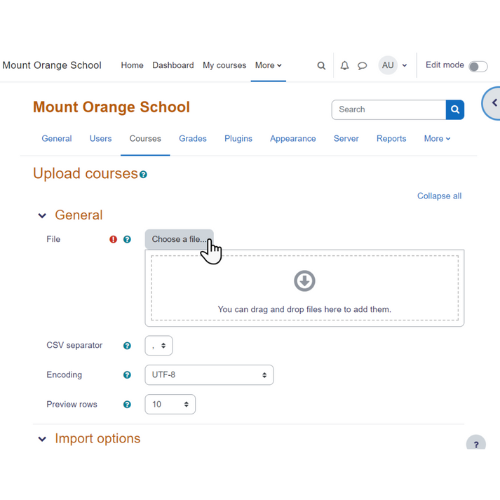Open the UTF-8 Encoding dropdown
This screenshot has height=500, width=500.
point(209,375)
